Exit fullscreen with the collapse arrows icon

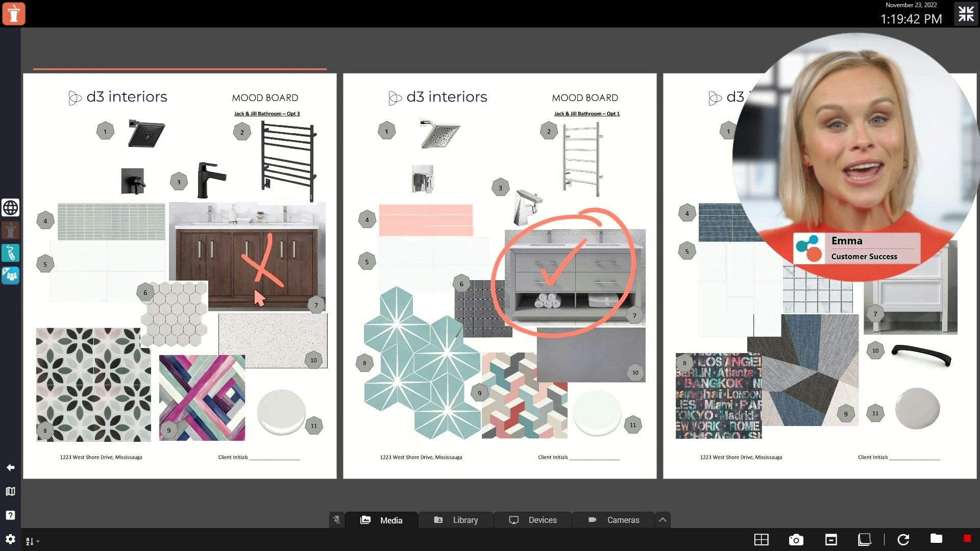(x=966, y=14)
